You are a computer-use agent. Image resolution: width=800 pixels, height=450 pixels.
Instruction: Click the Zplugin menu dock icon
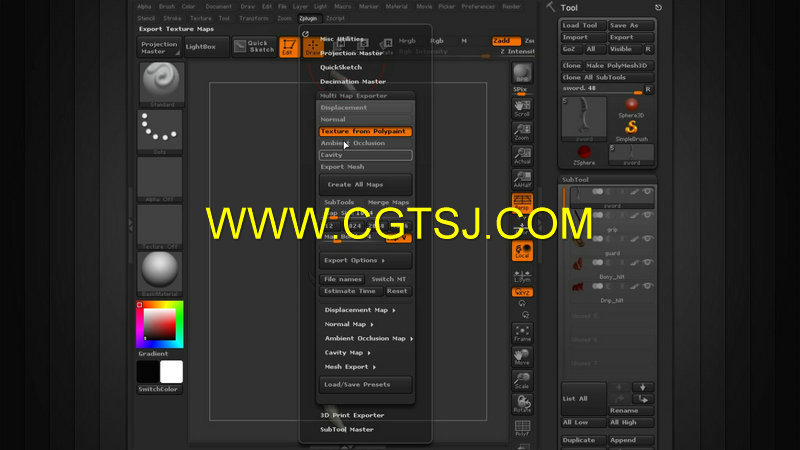[x=305, y=34]
